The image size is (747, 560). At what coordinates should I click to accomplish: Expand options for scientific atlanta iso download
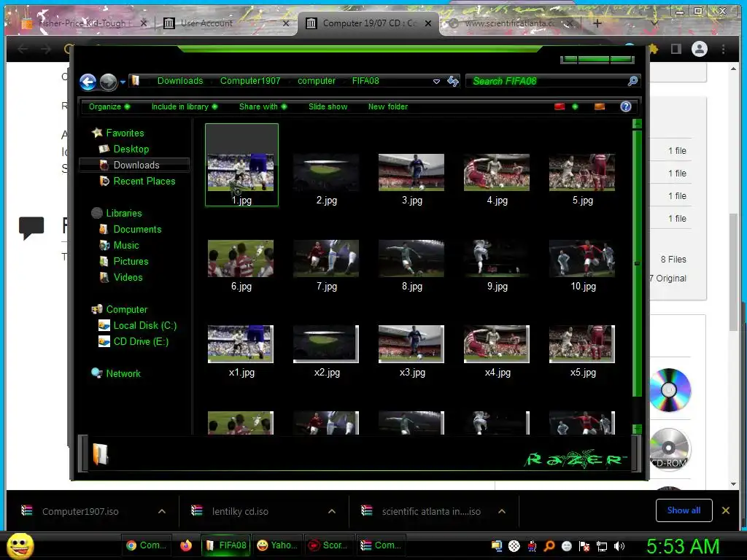502,511
